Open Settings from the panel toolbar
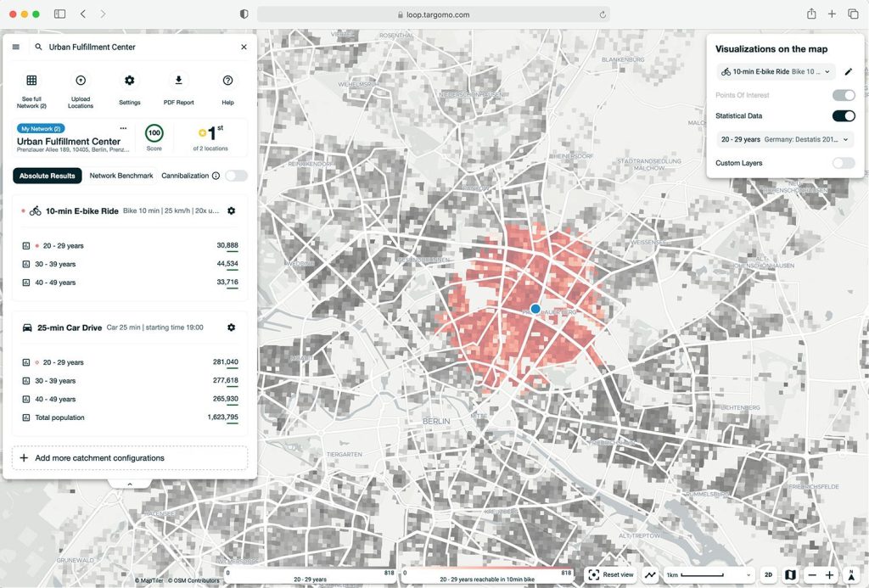 tap(130, 89)
